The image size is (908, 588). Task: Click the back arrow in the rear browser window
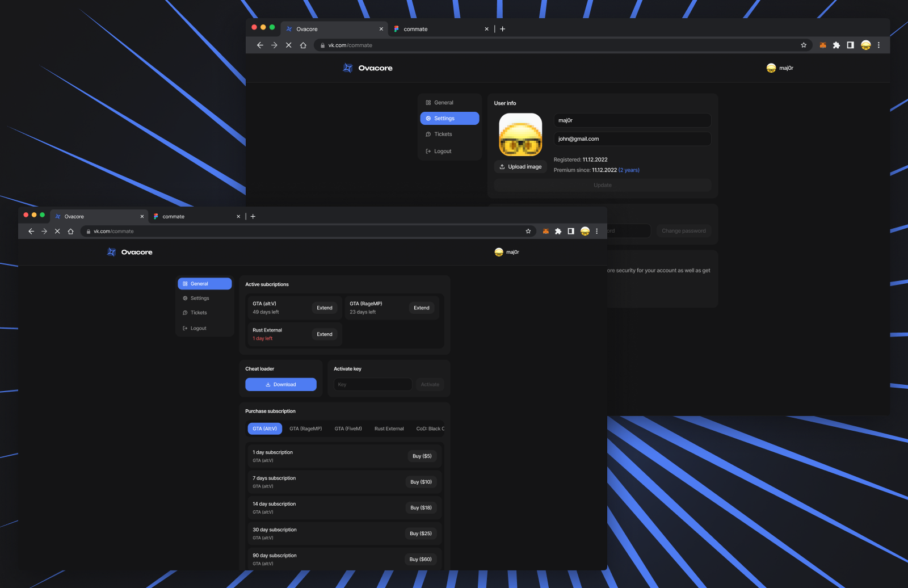(260, 45)
